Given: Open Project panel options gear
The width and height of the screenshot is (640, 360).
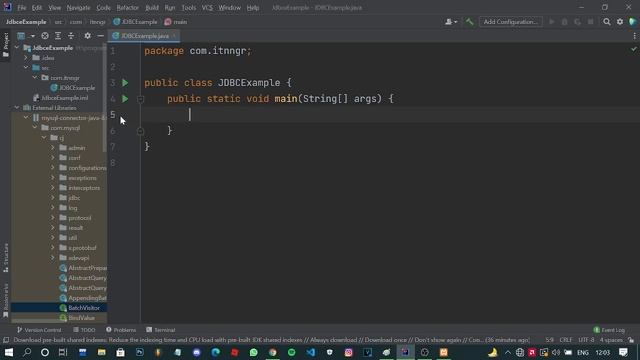Looking at the screenshot, I should point(87,36).
